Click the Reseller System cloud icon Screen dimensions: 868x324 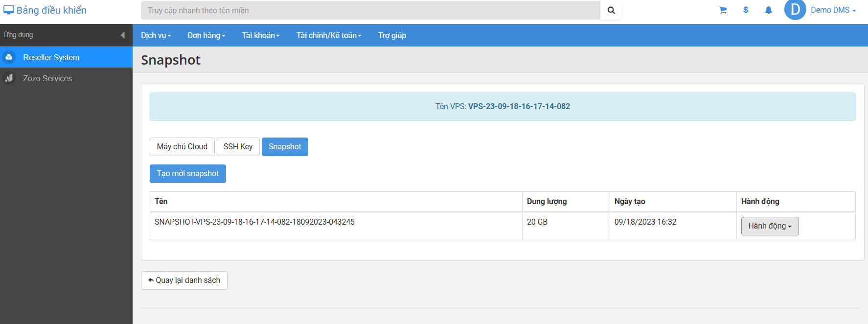(x=9, y=57)
